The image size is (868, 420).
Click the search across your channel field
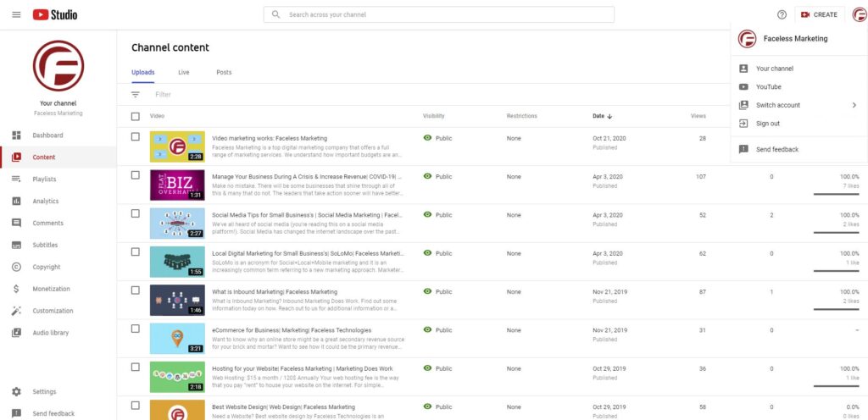click(x=438, y=15)
